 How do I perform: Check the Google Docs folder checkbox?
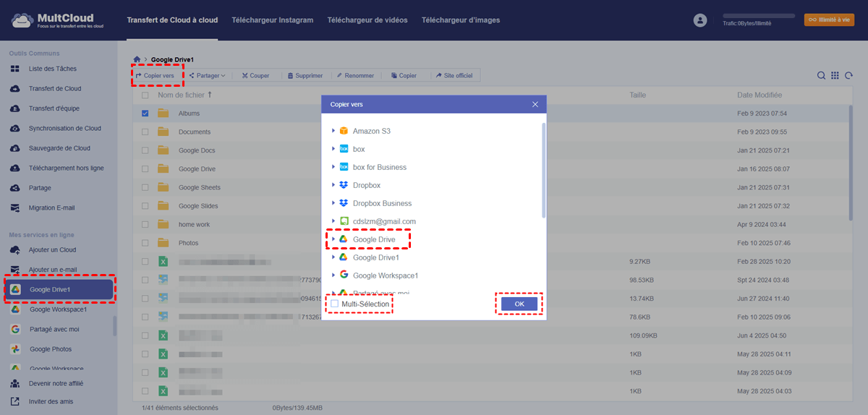[145, 150]
